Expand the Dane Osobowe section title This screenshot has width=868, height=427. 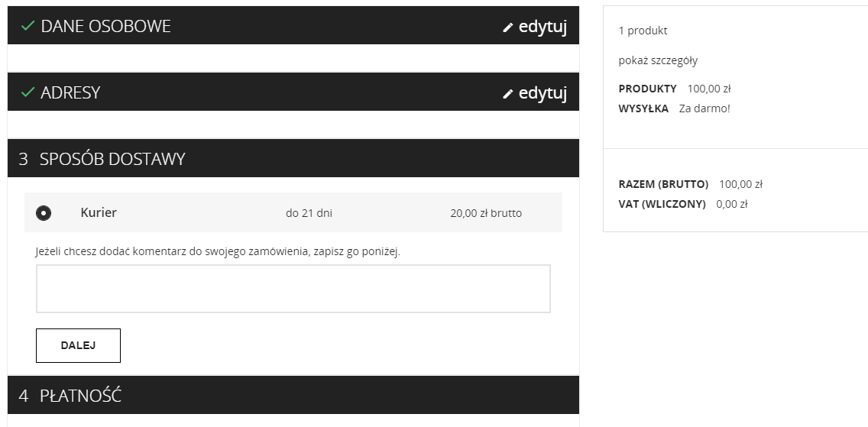pyautogui.click(x=105, y=26)
